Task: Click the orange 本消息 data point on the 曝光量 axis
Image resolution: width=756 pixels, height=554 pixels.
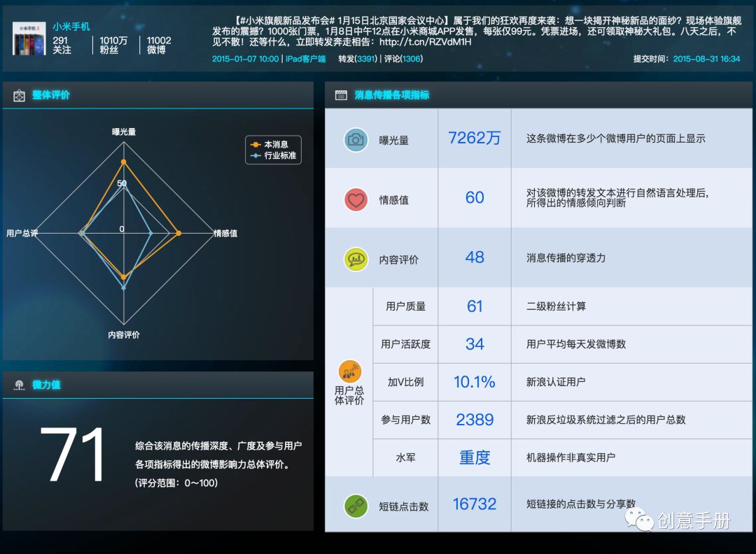Action: [123, 162]
